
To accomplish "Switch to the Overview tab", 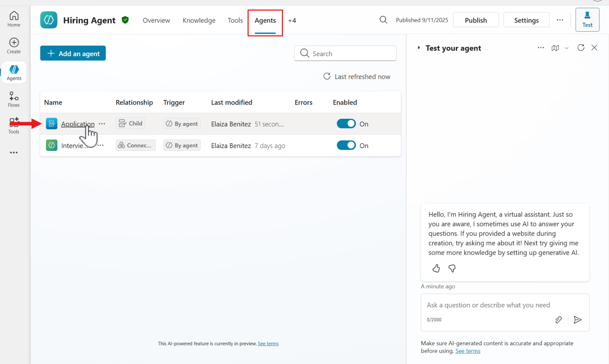I will click(x=156, y=20).
